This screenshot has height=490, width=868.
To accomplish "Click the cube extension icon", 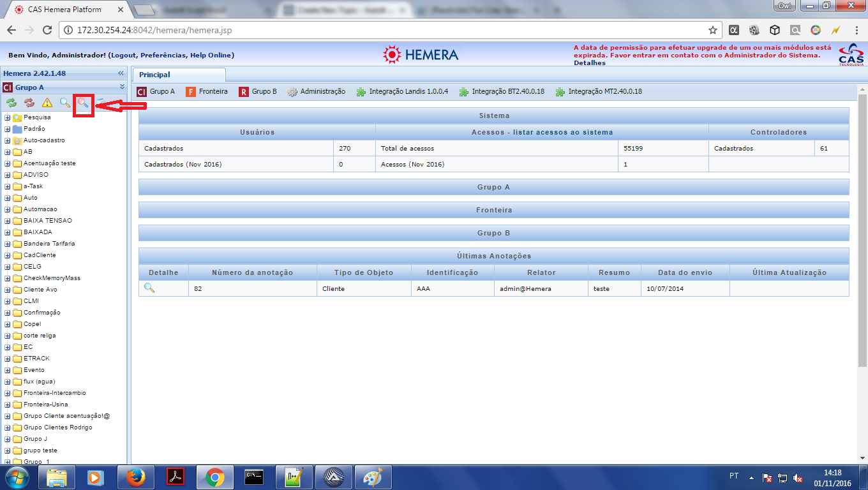I will tap(775, 30).
